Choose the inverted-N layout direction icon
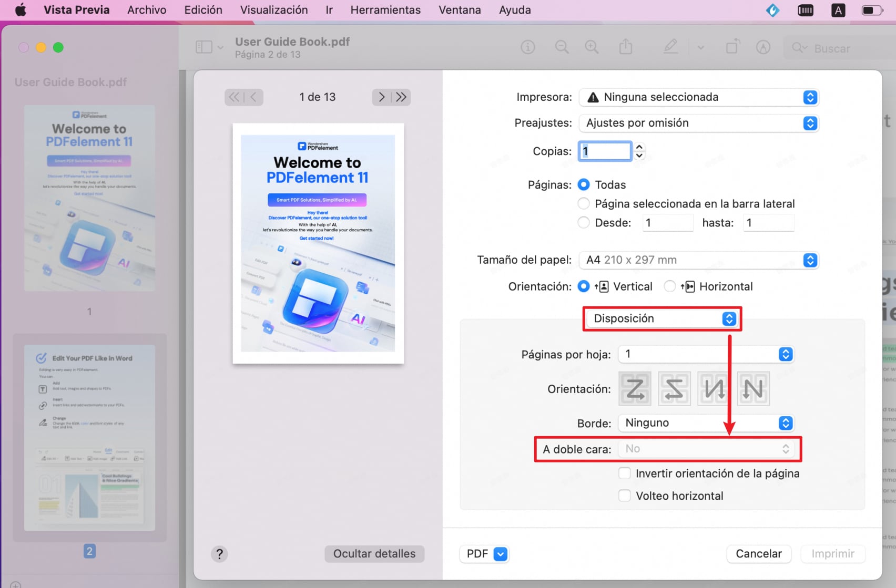The height and width of the screenshot is (588, 896). click(x=714, y=389)
